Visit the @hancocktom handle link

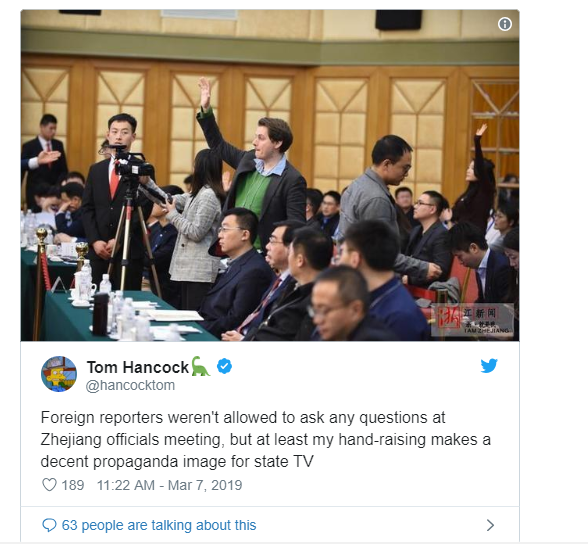130,385
